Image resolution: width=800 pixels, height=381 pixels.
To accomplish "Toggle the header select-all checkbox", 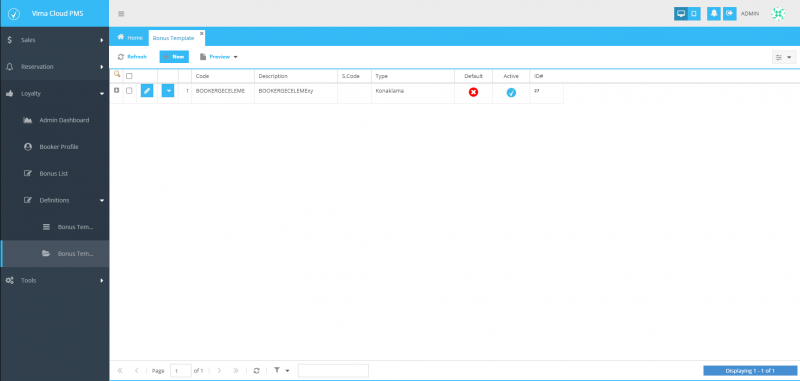I will click(129, 76).
